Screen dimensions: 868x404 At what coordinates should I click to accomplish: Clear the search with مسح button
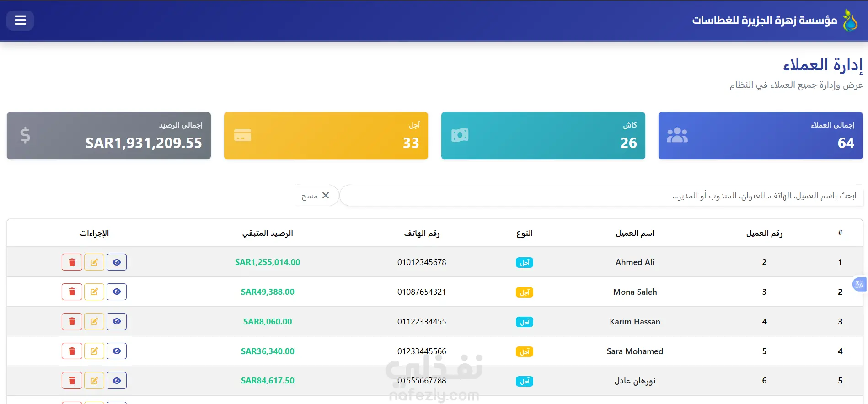pos(316,196)
